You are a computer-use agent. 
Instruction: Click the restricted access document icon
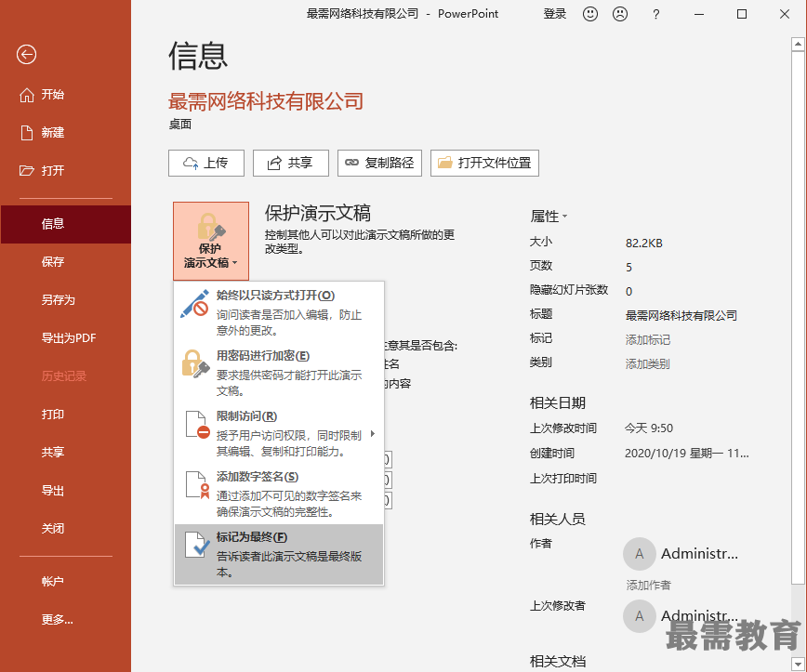click(197, 425)
